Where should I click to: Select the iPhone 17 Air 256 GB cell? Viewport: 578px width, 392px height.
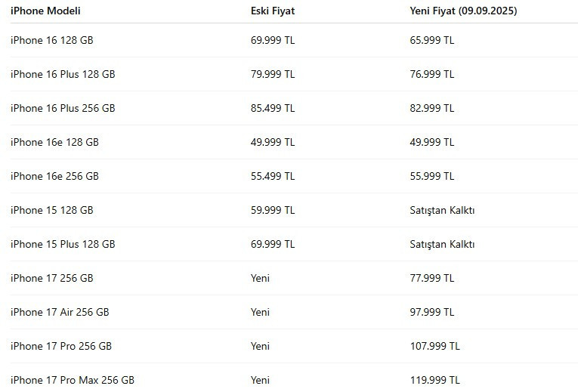[60, 312]
